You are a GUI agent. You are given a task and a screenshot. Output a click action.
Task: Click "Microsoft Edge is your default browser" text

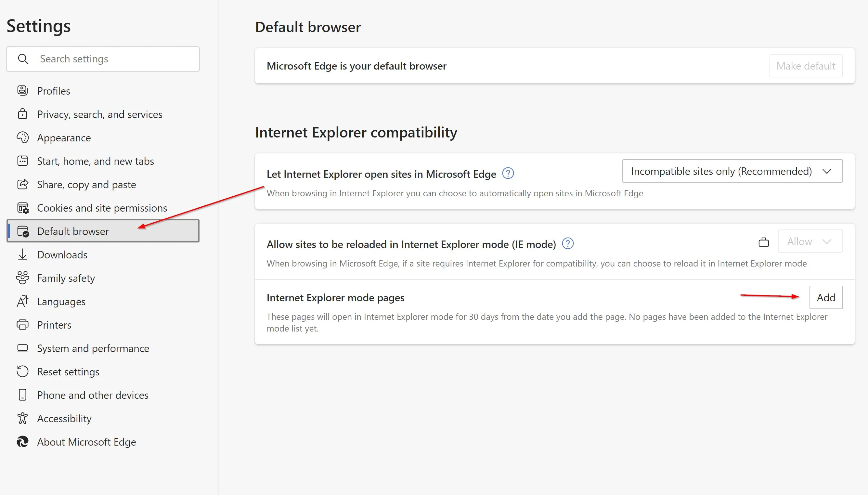[x=356, y=66]
